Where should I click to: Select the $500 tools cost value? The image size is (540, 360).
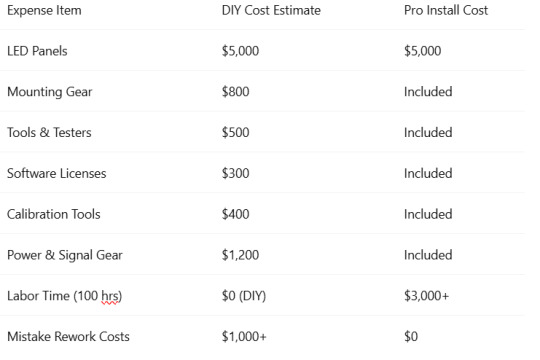(236, 132)
